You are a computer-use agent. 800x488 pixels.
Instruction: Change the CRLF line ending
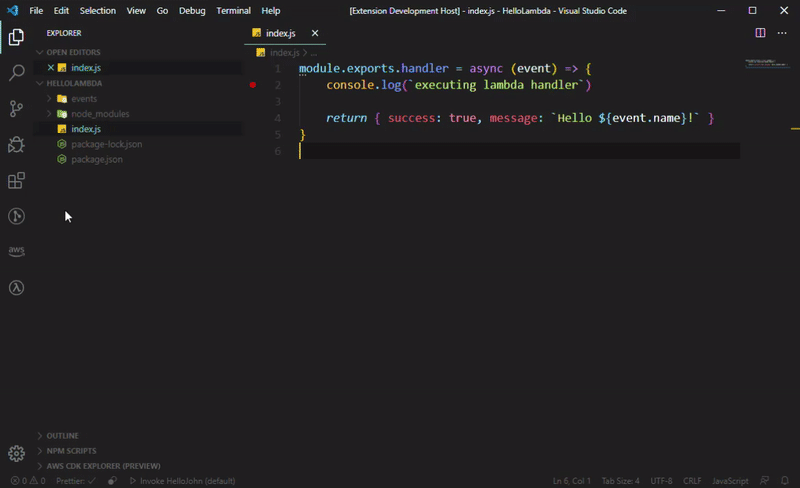pos(692,481)
